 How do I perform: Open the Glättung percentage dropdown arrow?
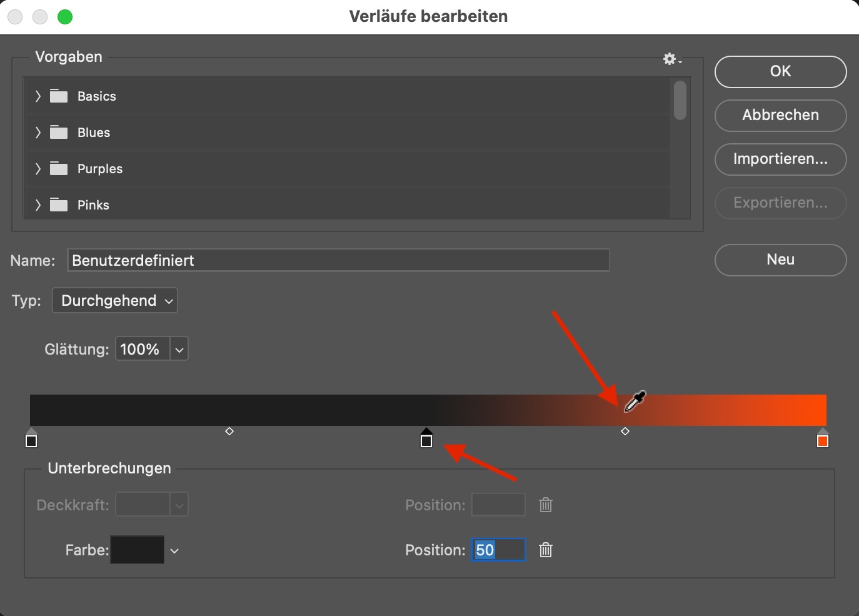pos(179,349)
